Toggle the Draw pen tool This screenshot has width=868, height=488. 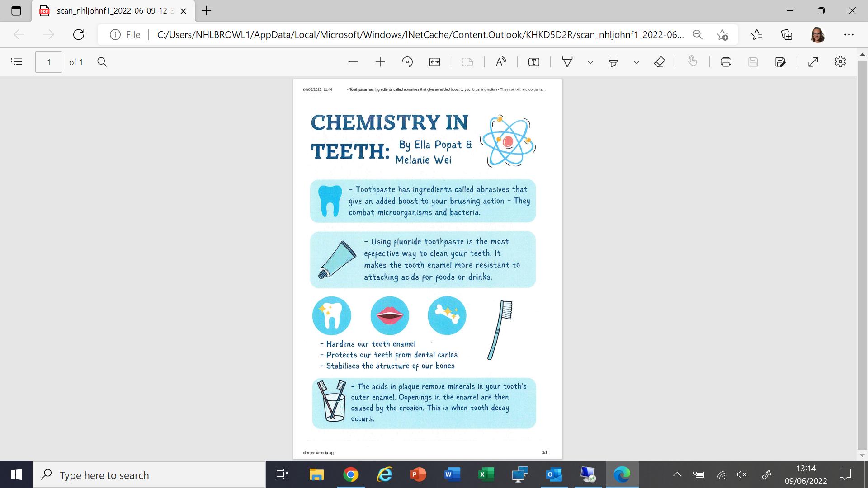(567, 62)
